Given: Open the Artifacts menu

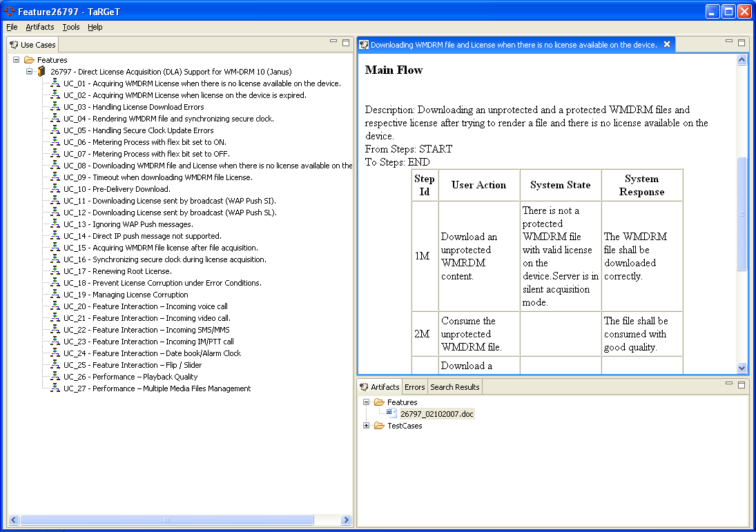Looking at the screenshot, I should coord(40,27).
